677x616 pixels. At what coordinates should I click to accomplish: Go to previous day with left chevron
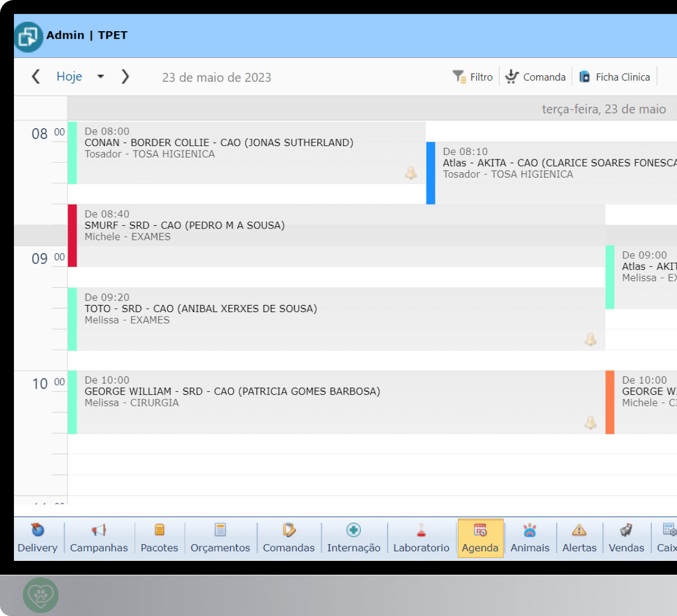coord(36,76)
